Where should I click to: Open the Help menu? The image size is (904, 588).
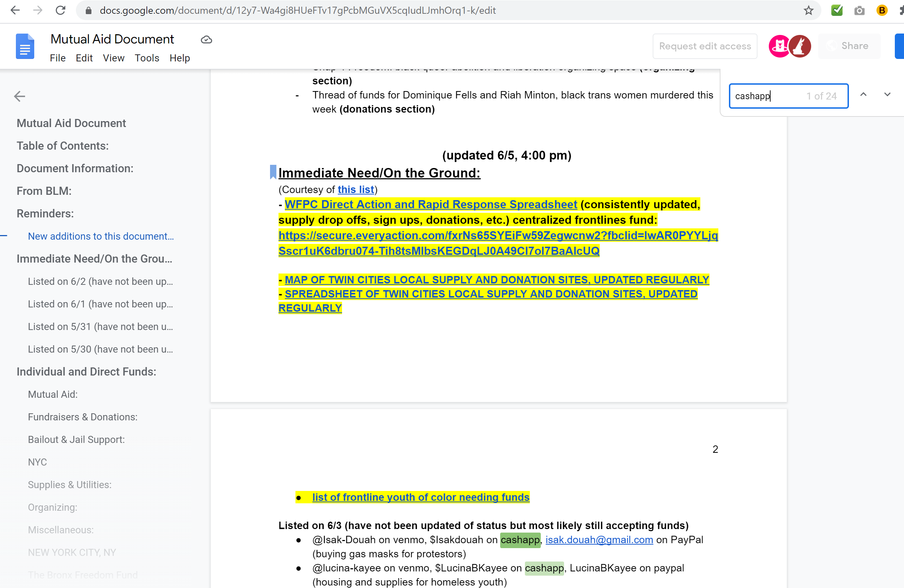180,58
